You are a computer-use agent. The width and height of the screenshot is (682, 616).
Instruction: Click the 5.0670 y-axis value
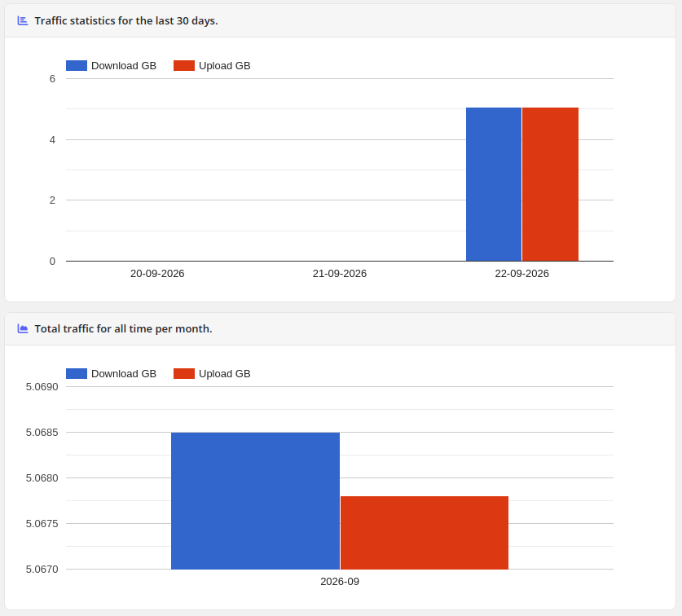pyautogui.click(x=42, y=570)
